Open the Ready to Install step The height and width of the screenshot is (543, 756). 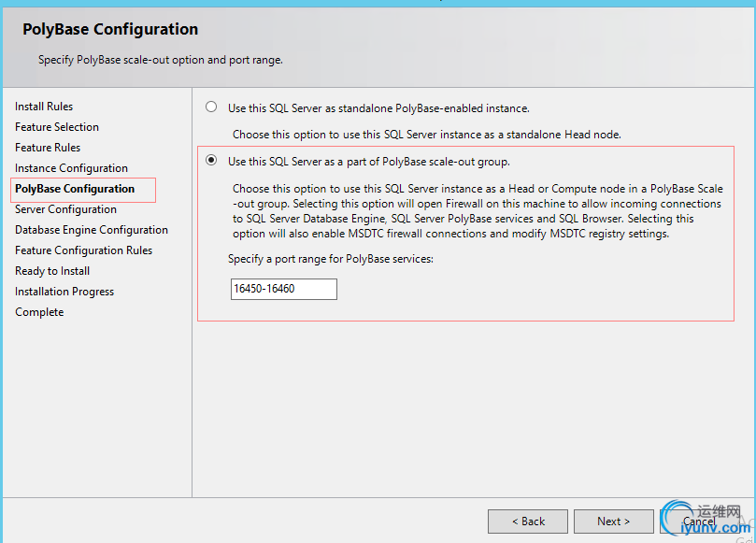pos(52,271)
